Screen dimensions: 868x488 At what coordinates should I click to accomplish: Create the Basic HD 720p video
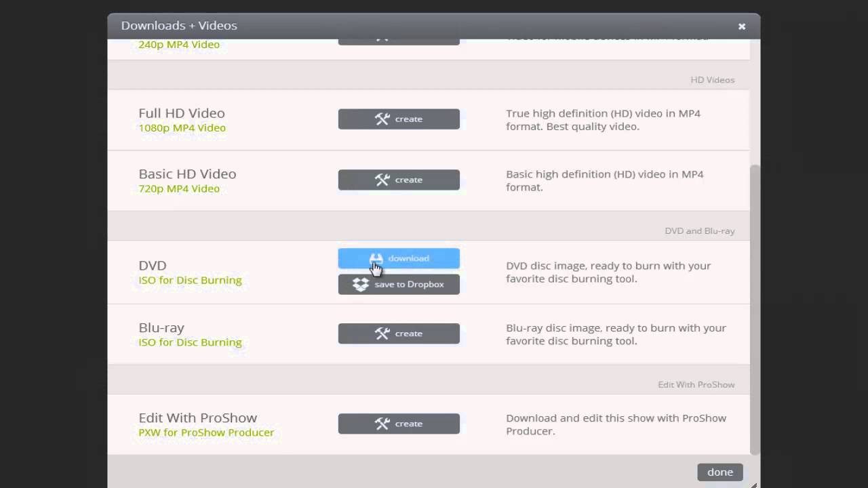coord(399,180)
